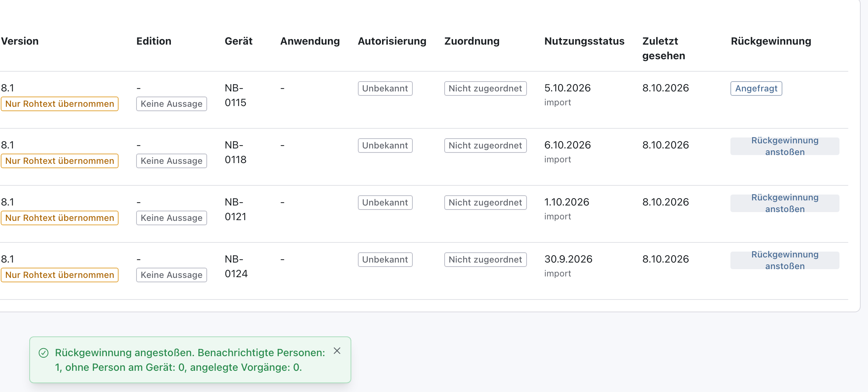Click Keine Aussage badge in NB-0118 row
The height and width of the screenshot is (392, 868).
pos(172,161)
